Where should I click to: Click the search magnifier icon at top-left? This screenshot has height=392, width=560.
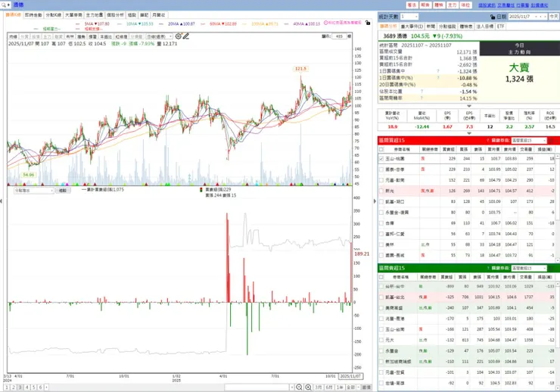4,5
